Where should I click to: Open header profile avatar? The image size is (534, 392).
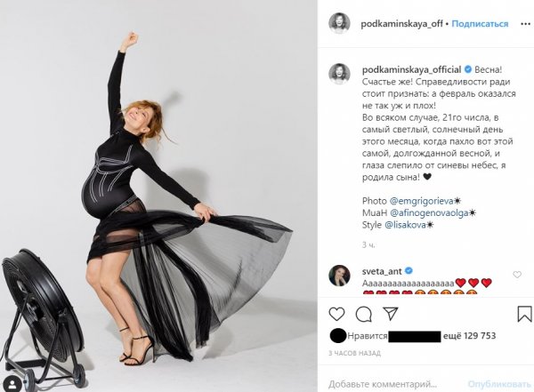coord(339,23)
